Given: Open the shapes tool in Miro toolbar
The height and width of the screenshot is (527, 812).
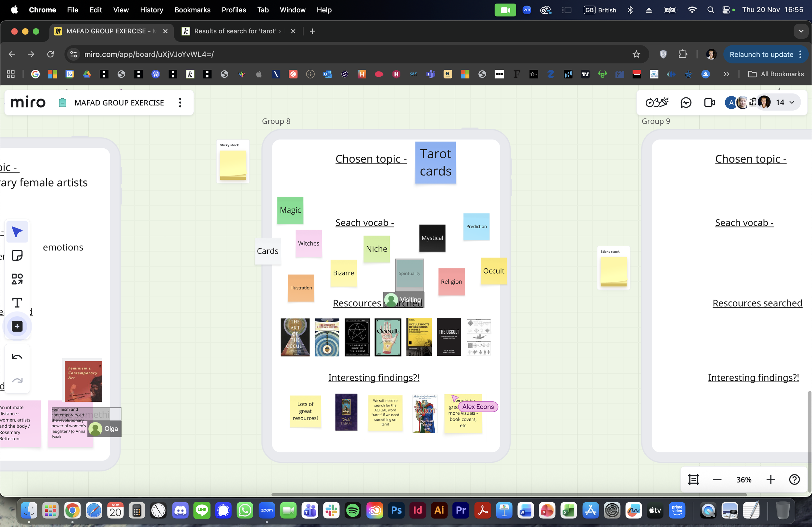Looking at the screenshot, I should click(x=17, y=279).
